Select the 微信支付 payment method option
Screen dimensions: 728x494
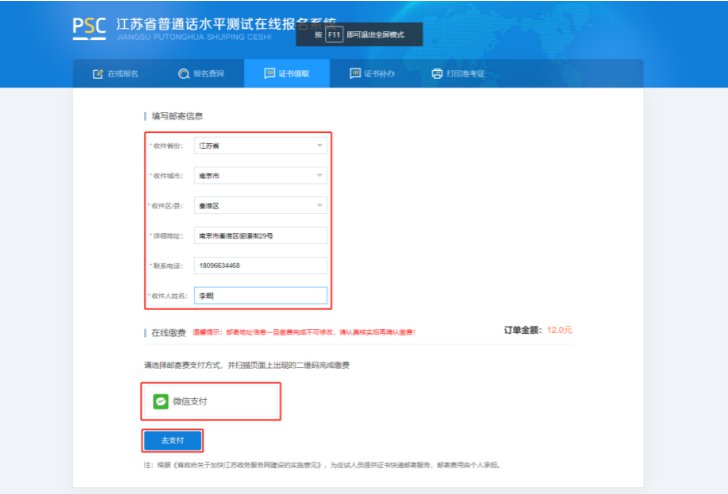point(211,402)
